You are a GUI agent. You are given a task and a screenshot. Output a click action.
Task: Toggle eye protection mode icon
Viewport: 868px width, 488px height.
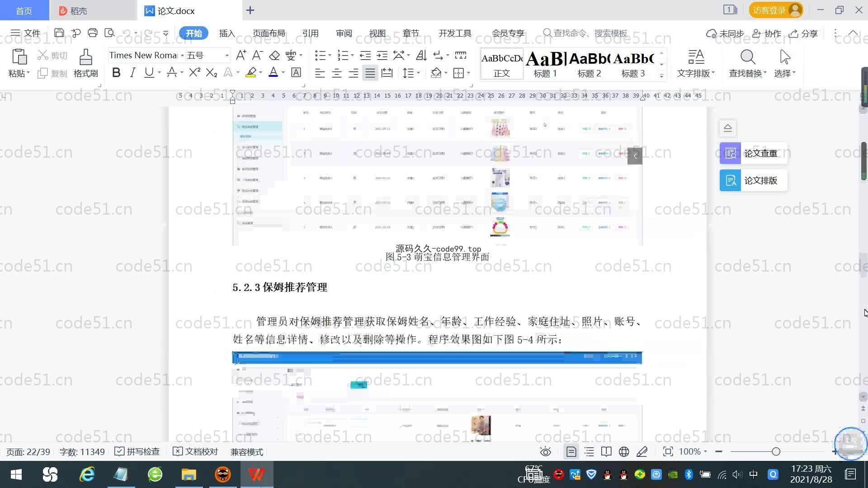546,451
